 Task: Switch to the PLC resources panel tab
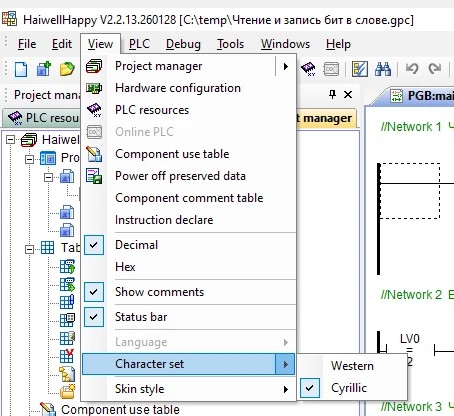pyautogui.click(x=42, y=118)
